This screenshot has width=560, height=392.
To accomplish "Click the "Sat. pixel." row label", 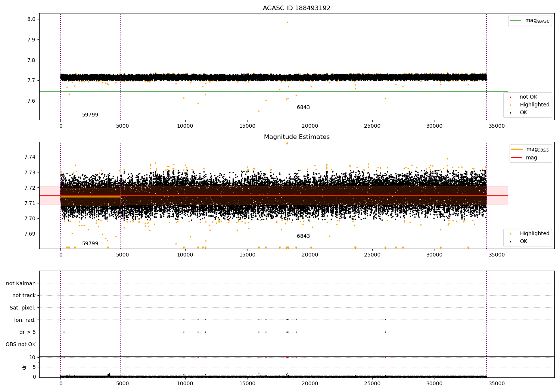I will [22, 308].
